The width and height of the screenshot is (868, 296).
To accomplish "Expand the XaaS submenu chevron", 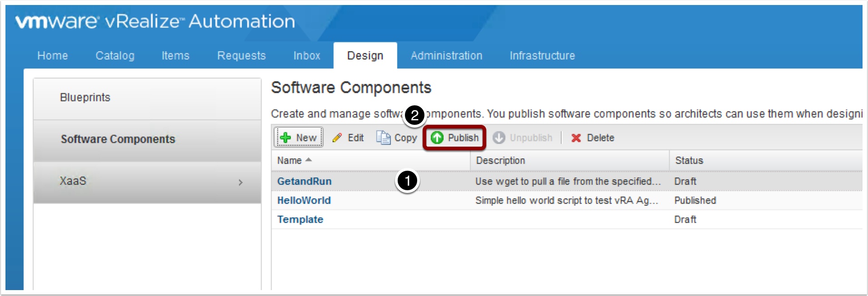I will (x=240, y=183).
